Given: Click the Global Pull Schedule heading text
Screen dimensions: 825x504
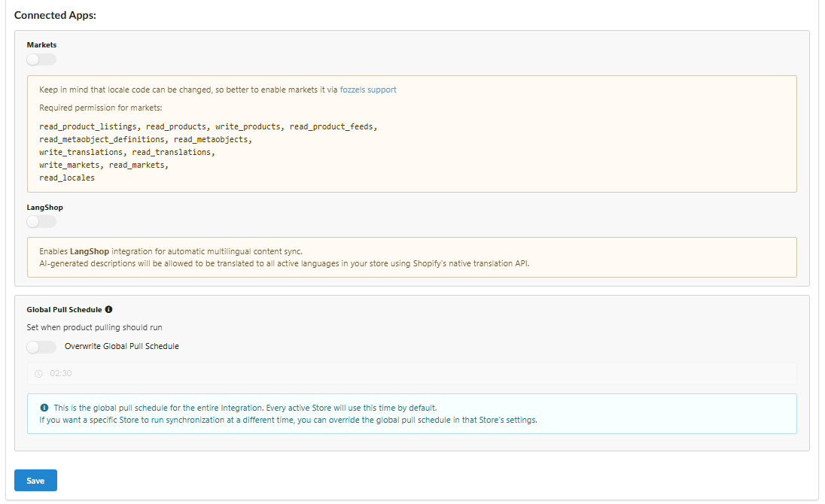Looking at the screenshot, I should click(x=64, y=309).
